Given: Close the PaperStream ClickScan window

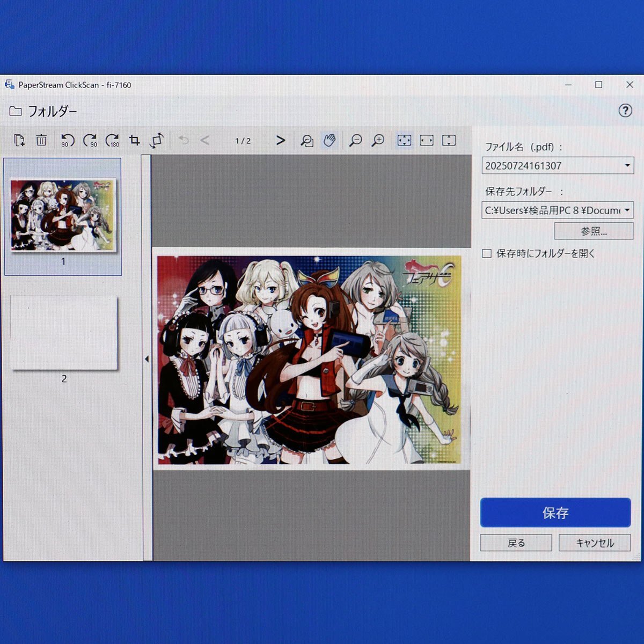Looking at the screenshot, I should point(630,85).
